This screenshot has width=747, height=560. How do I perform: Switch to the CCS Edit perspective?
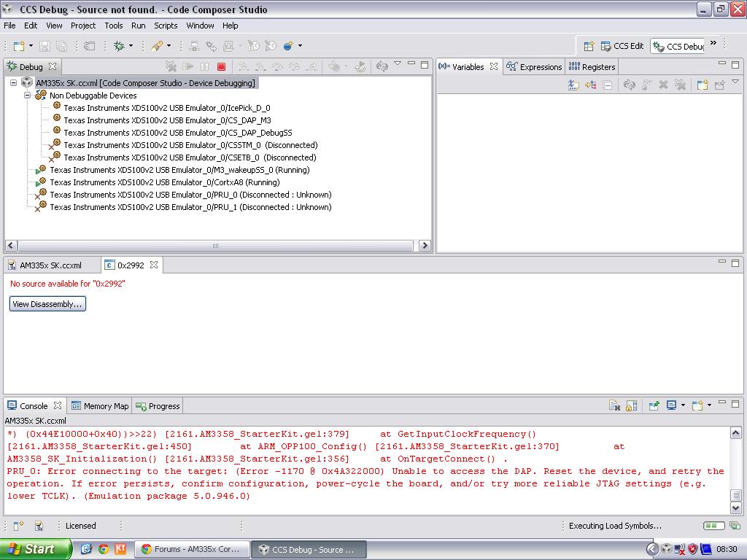pos(622,46)
